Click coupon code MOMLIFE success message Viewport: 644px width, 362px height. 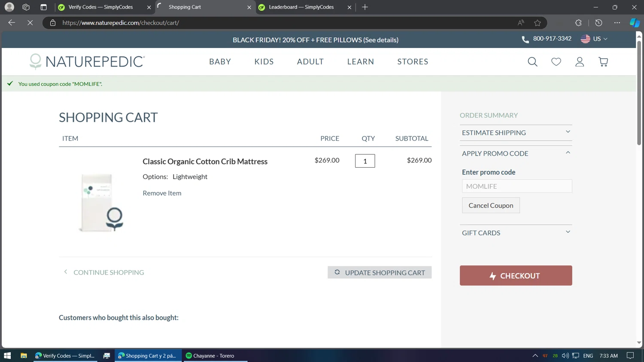point(60,84)
